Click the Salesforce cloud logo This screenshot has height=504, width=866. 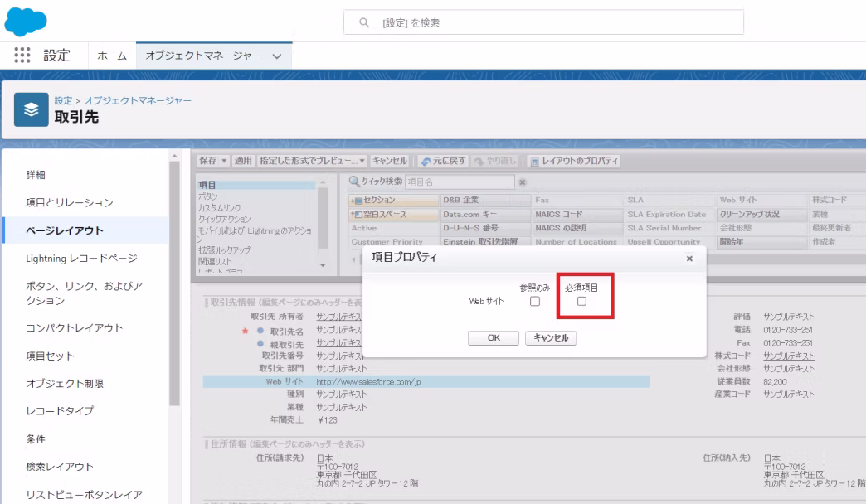tap(26, 22)
